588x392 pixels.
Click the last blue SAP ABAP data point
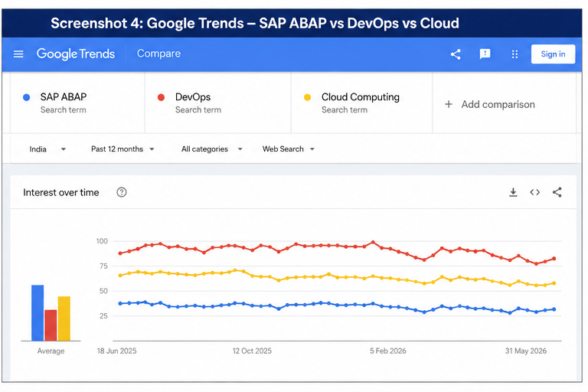click(554, 309)
